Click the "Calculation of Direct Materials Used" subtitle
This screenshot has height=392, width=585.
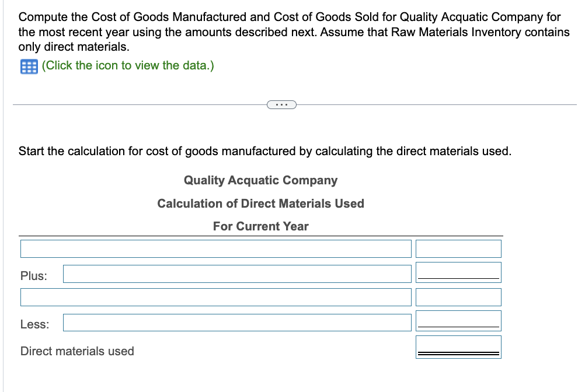(x=260, y=204)
